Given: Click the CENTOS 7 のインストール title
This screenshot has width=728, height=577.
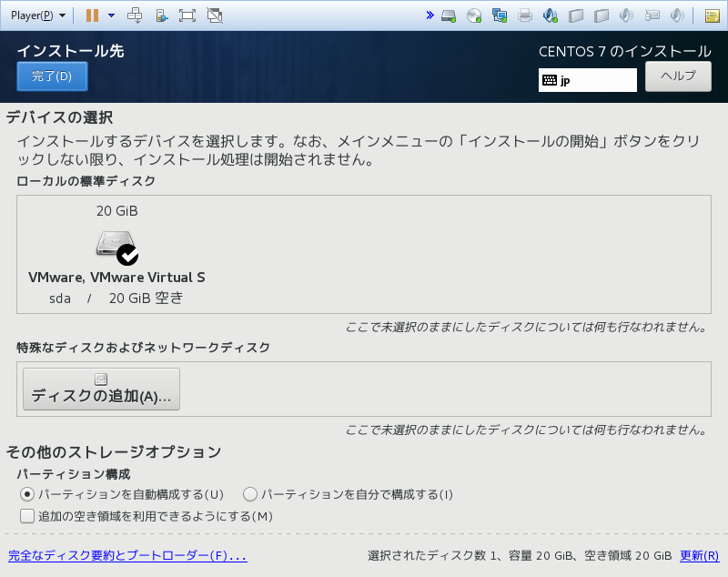Looking at the screenshot, I should point(625,51).
